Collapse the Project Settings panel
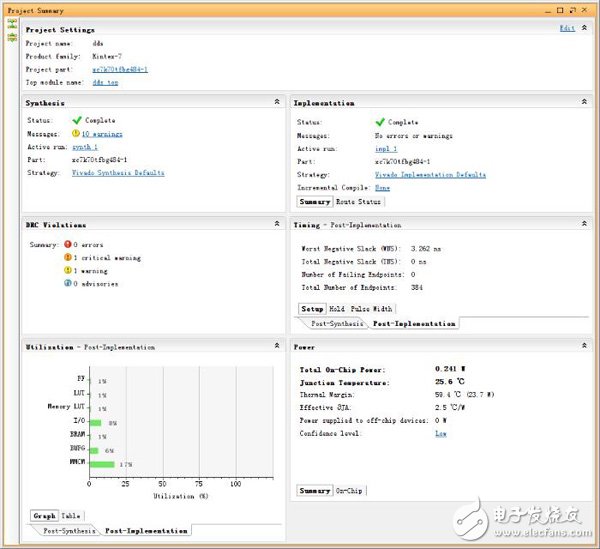This screenshot has width=600, height=549. 583,29
